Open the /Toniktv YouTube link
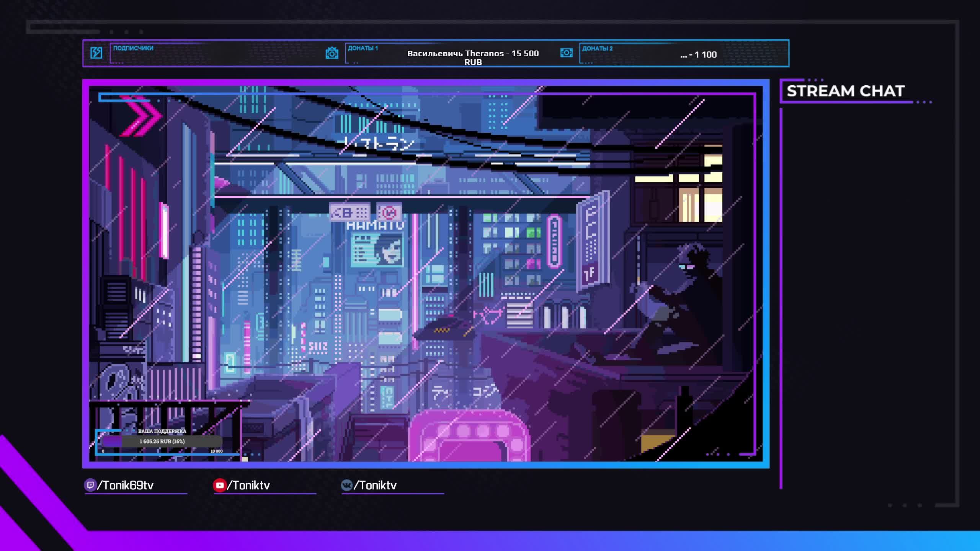Image resolution: width=980 pixels, height=551 pixels. click(249, 486)
